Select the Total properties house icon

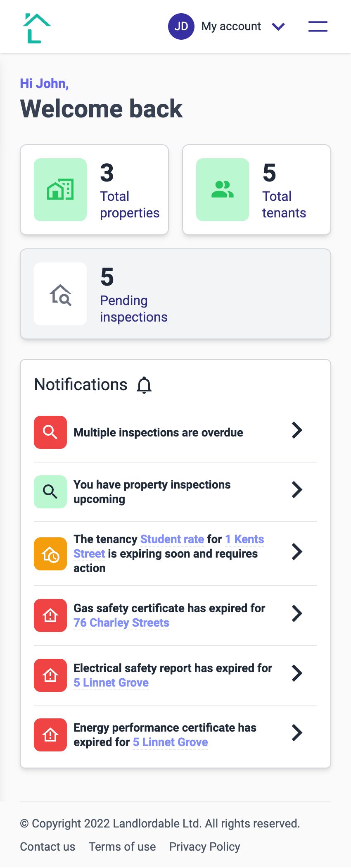coord(60,189)
